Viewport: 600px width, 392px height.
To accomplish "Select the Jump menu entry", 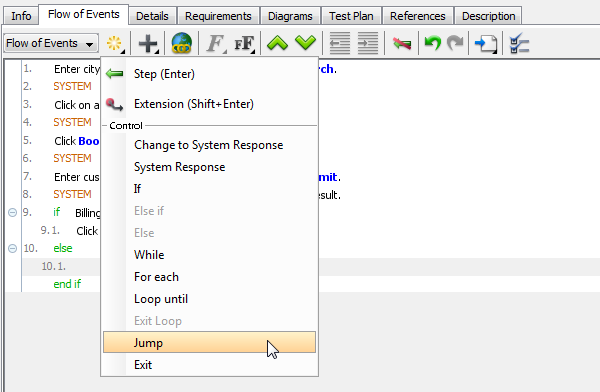I will [x=210, y=343].
